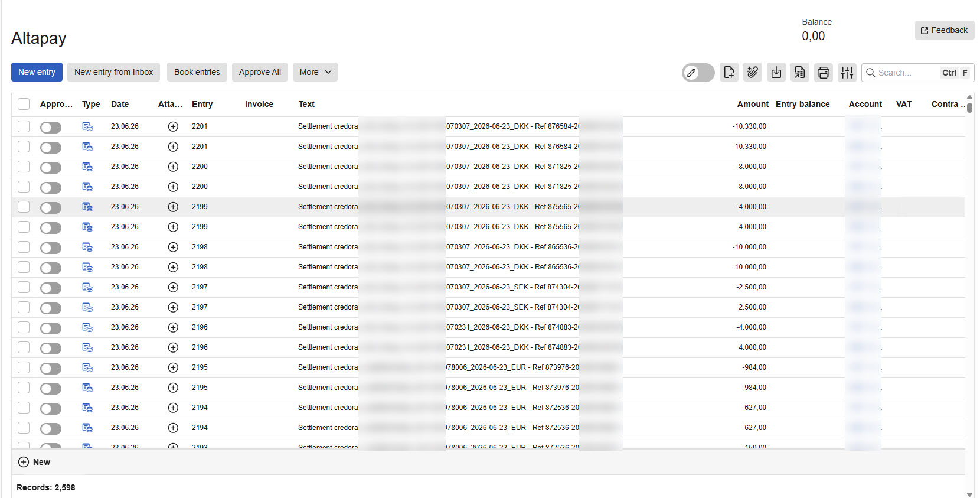Click the Approve All button
This screenshot has height=498, width=980.
tap(260, 72)
